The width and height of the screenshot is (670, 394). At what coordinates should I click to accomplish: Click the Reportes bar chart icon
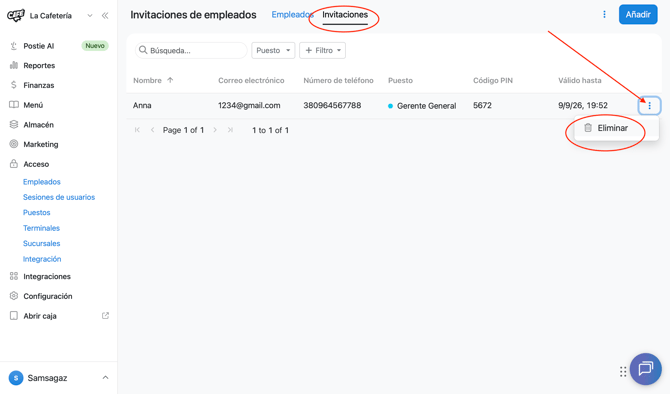pos(14,65)
